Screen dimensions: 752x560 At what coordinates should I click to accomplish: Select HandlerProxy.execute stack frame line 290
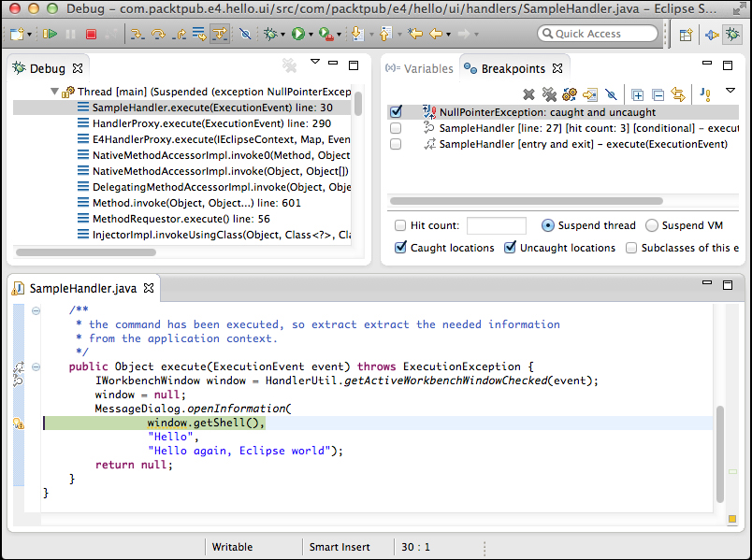click(x=211, y=123)
